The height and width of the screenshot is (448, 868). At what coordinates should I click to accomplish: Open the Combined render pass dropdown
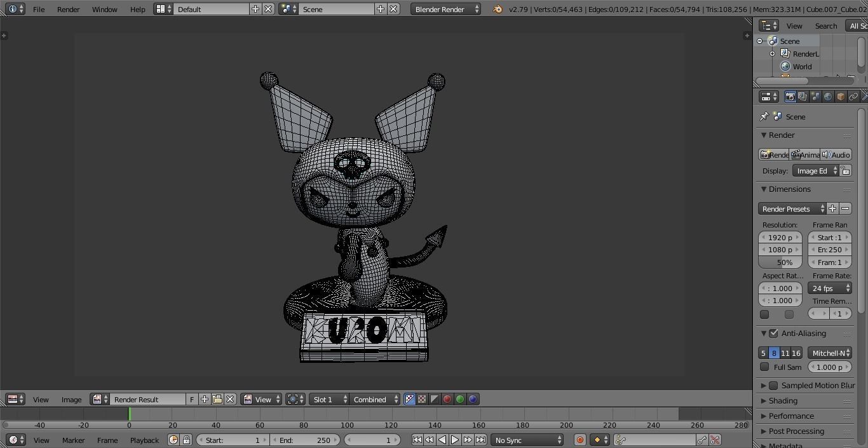[x=375, y=399]
